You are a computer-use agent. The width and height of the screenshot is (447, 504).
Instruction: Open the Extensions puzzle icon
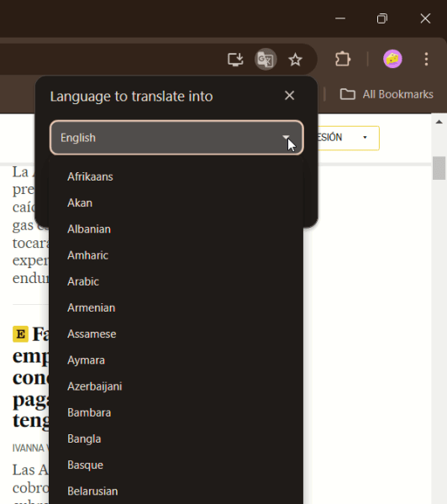[x=343, y=59]
